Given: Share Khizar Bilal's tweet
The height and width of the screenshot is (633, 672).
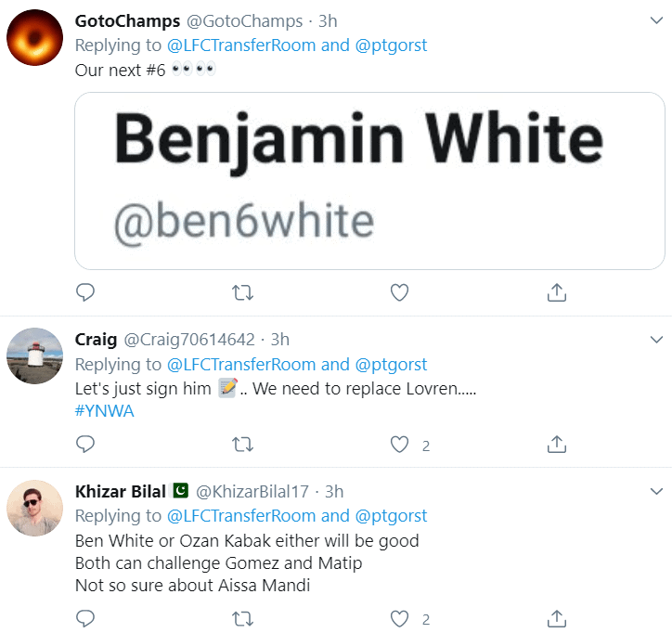Looking at the screenshot, I should [556, 618].
